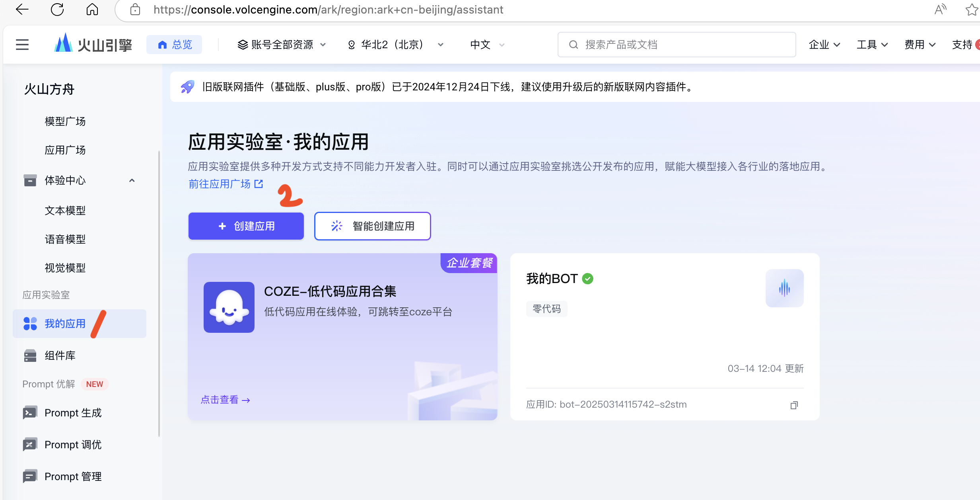
Task: Click the read-aloud icon in address bar
Action: click(940, 10)
